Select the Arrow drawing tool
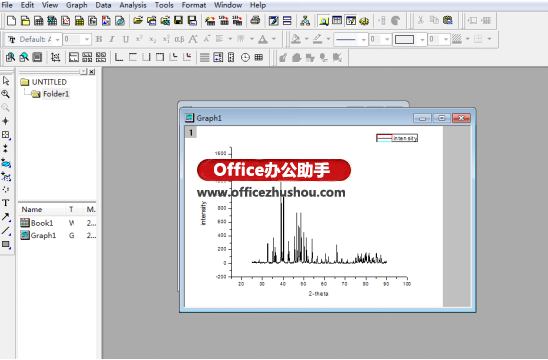This screenshot has height=360, width=548. [6, 217]
